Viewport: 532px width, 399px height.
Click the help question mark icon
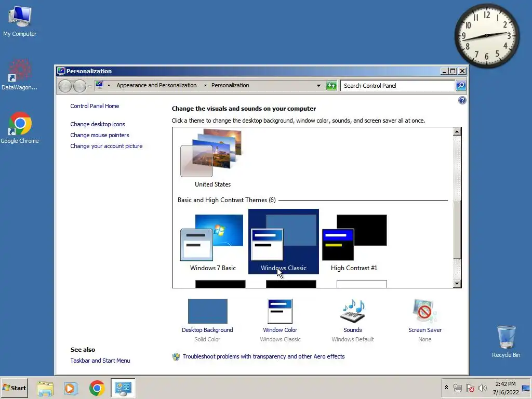pos(462,100)
